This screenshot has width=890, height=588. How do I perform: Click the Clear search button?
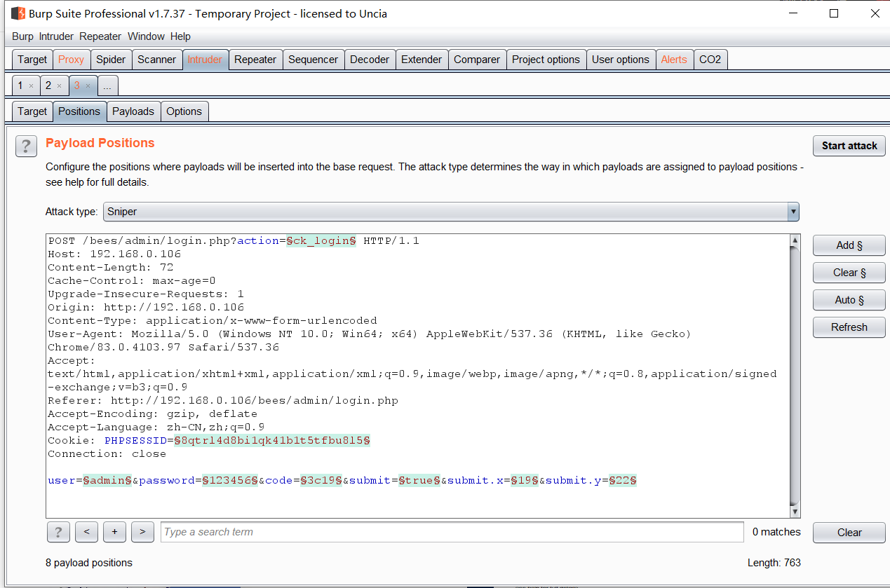(849, 533)
